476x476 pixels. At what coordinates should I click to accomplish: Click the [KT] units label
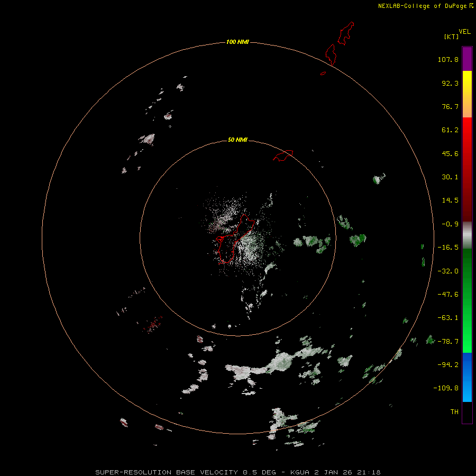click(x=452, y=36)
